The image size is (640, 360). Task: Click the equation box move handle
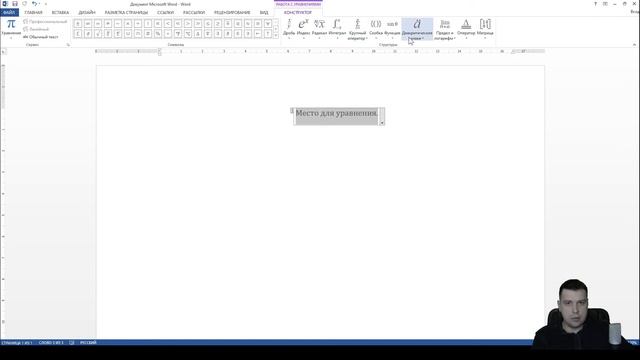tap(292, 111)
